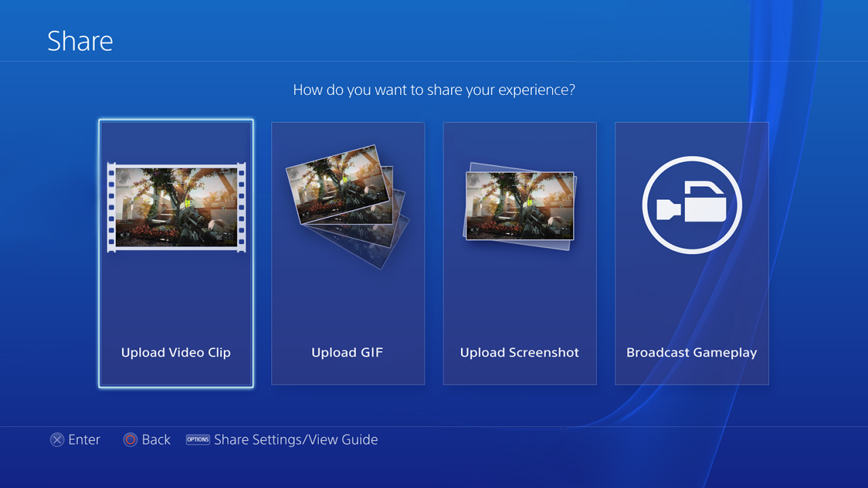Open Share Settings/View Guide
Image resolution: width=868 pixels, height=488 pixels.
tap(296, 440)
